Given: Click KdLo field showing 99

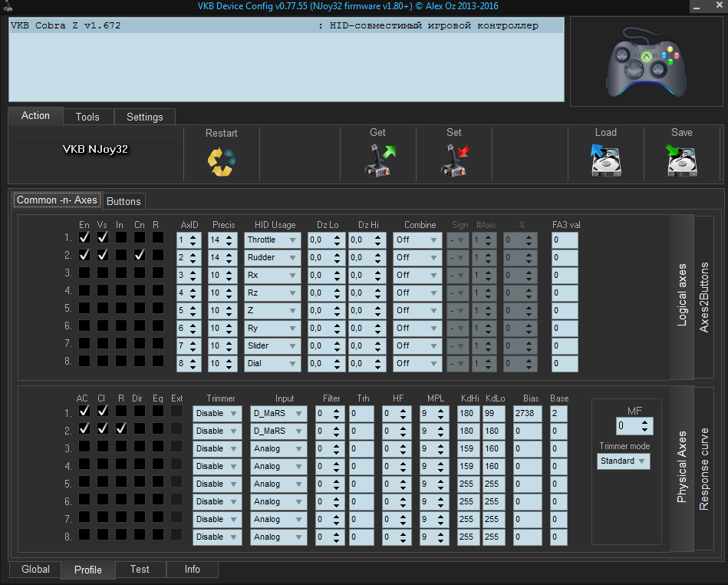Looking at the screenshot, I should click(494, 414).
